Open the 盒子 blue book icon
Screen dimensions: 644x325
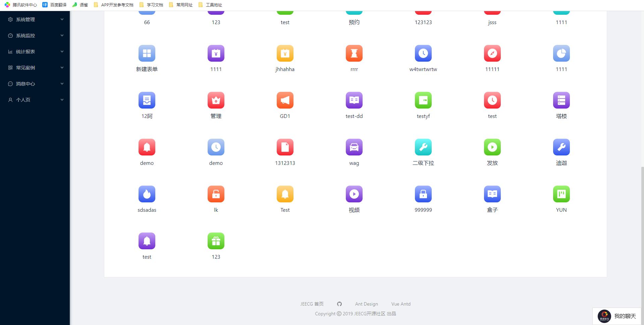[x=492, y=194]
